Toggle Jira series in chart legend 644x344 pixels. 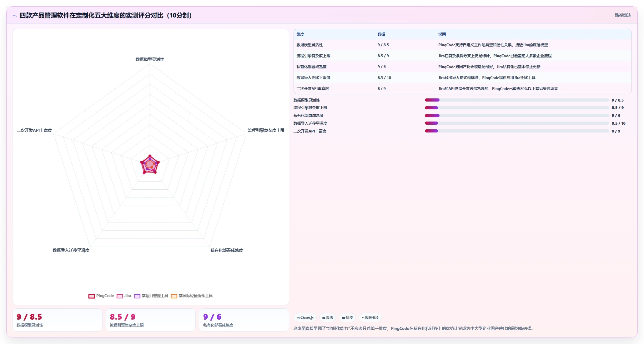124,296
